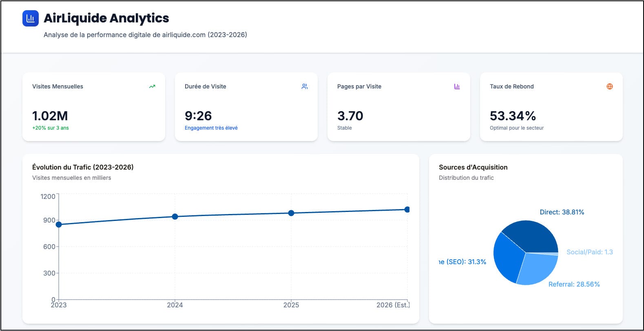Click the purple bar chart icon on Pages par Visite
This screenshot has height=331, width=644.
[x=457, y=86]
